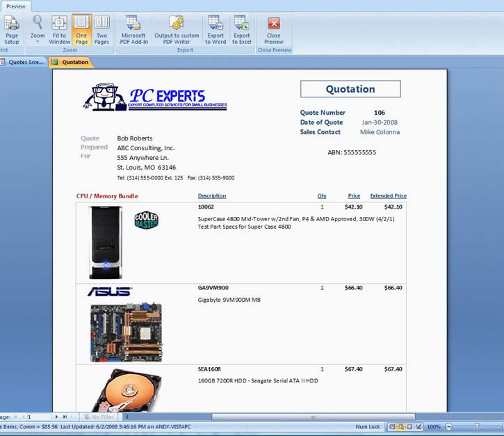The image size is (504, 436).
Task: Click the next page navigation arrow
Action: [x=57, y=417]
